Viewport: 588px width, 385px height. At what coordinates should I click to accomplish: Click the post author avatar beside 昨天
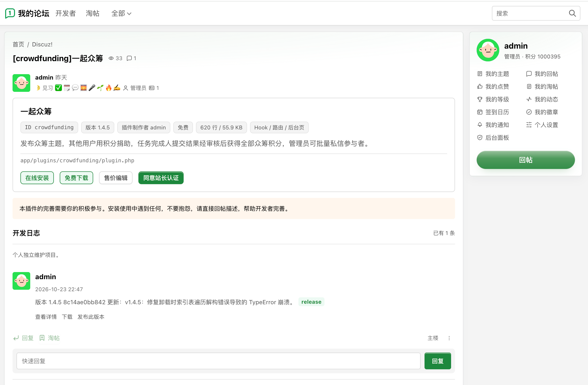coord(21,83)
